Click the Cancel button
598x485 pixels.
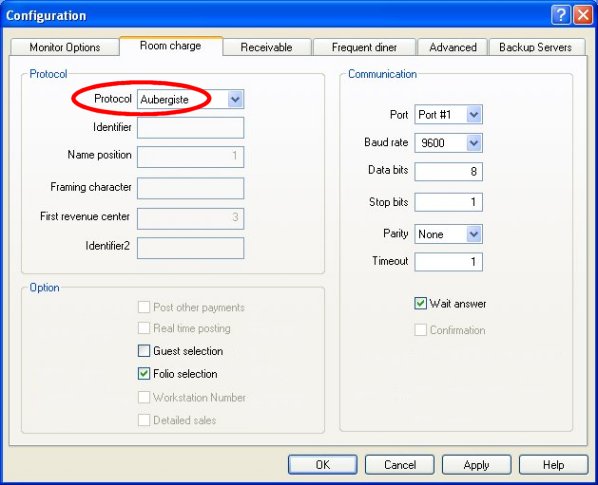pyautogui.click(x=400, y=464)
